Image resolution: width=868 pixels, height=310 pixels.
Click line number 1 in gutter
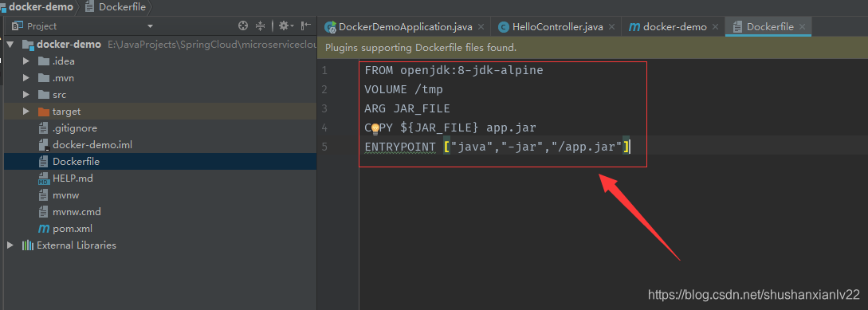(324, 71)
